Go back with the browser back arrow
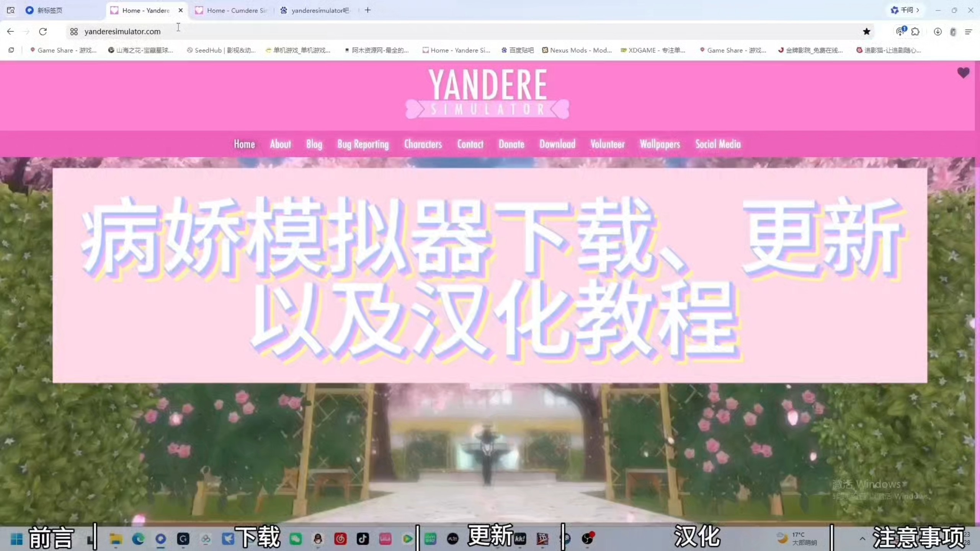The image size is (980, 551). tap(10, 31)
